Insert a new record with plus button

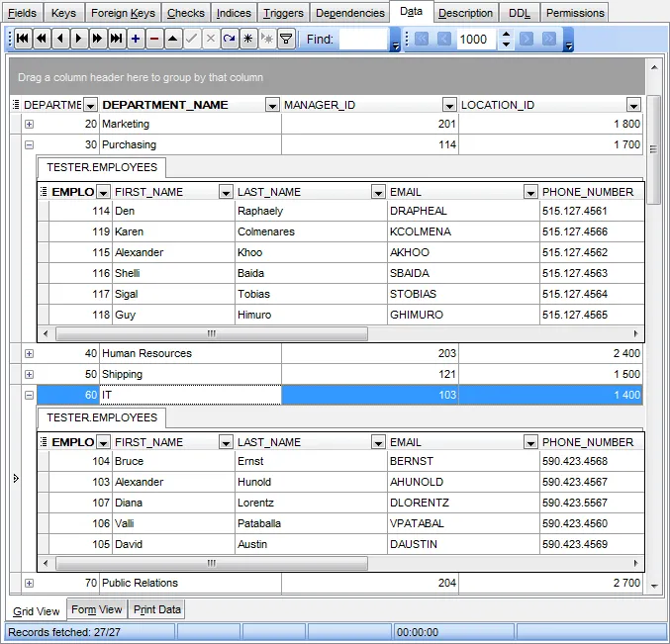(136, 39)
